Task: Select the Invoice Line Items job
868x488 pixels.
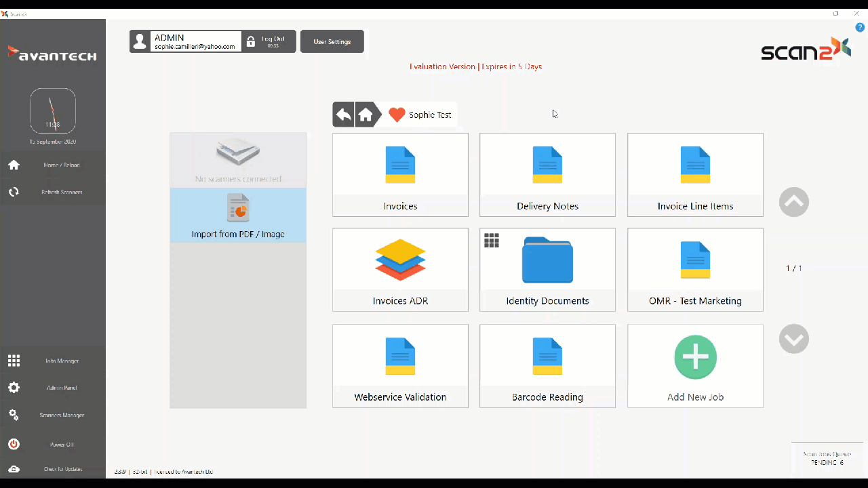Action: coord(695,175)
